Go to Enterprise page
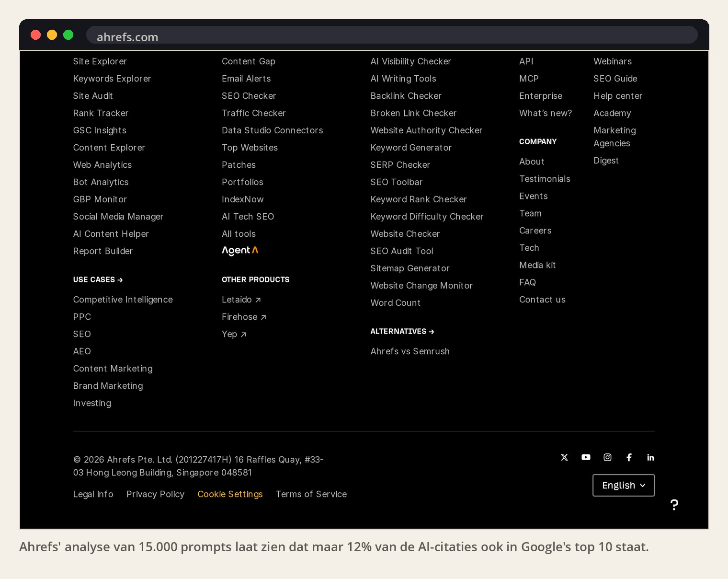The height and width of the screenshot is (579, 728). coord(541,96)
